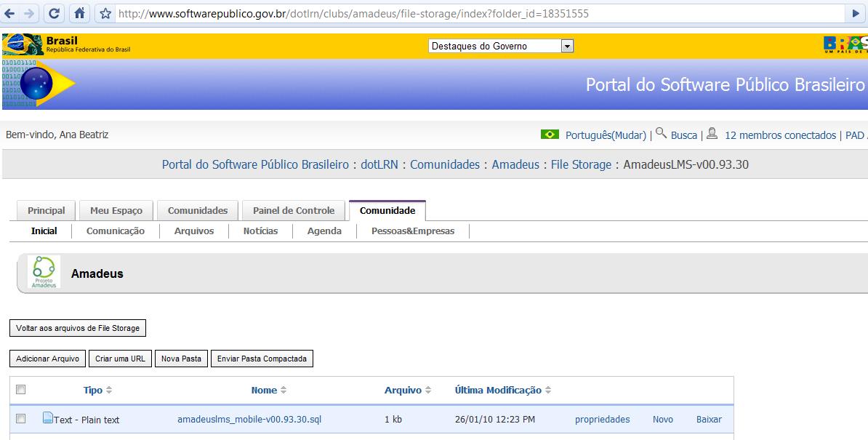Sort by Nome using its arrows
868x440 pixels.
284,391
